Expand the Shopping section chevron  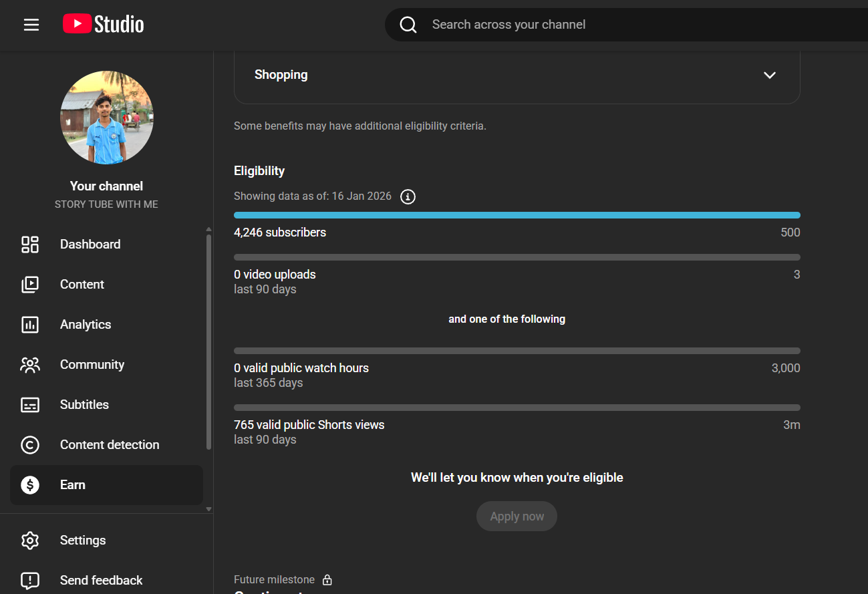pyautogui.click(x=770, y=75)
